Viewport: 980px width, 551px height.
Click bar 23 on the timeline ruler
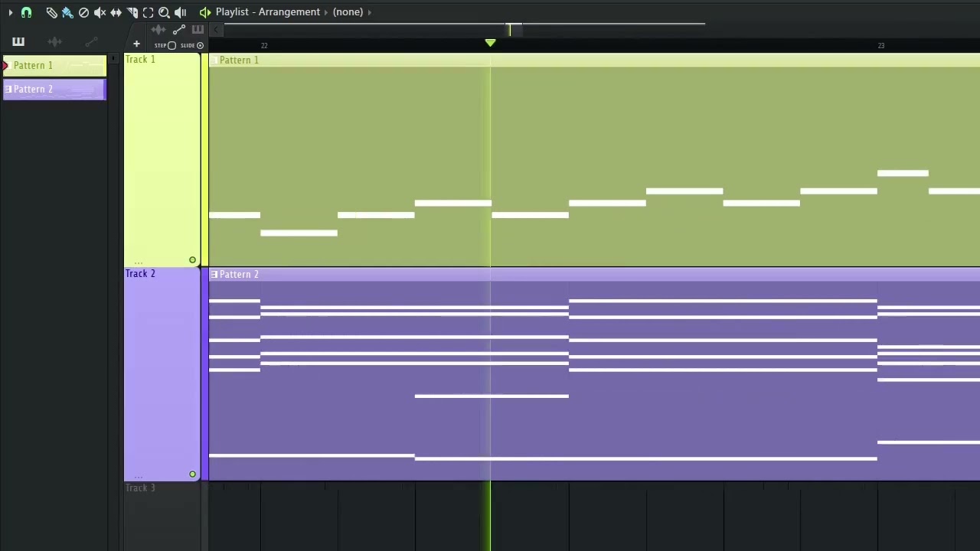[881, 46]
